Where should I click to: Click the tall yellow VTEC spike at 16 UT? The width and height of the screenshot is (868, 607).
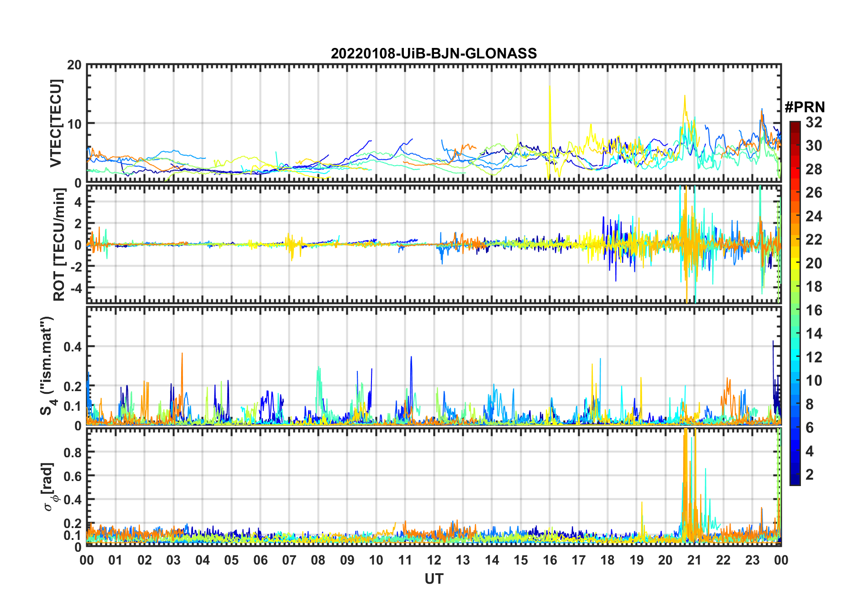549,91
